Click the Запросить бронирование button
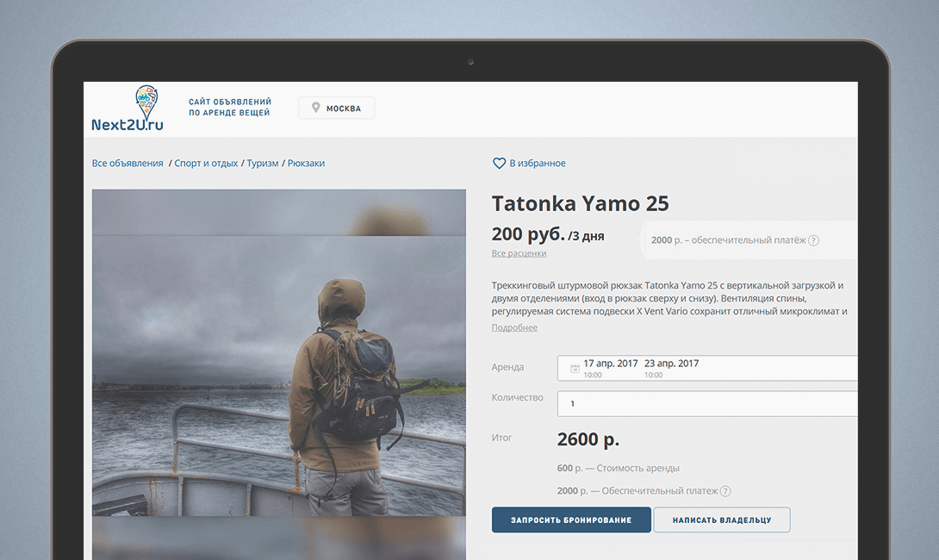Image resolution: width=939 pixels, height=560 pixels. coord(571,520)
